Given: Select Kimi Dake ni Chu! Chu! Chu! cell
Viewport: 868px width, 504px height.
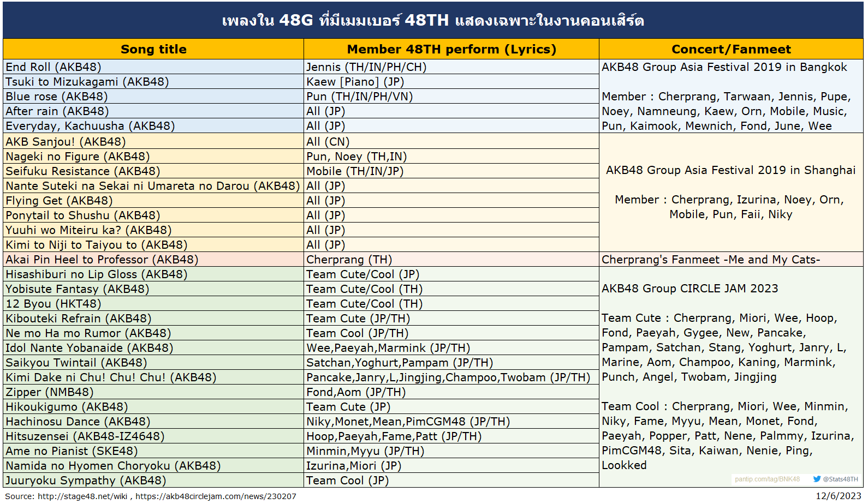Looking at the screenshot, I should click(153, 377).
